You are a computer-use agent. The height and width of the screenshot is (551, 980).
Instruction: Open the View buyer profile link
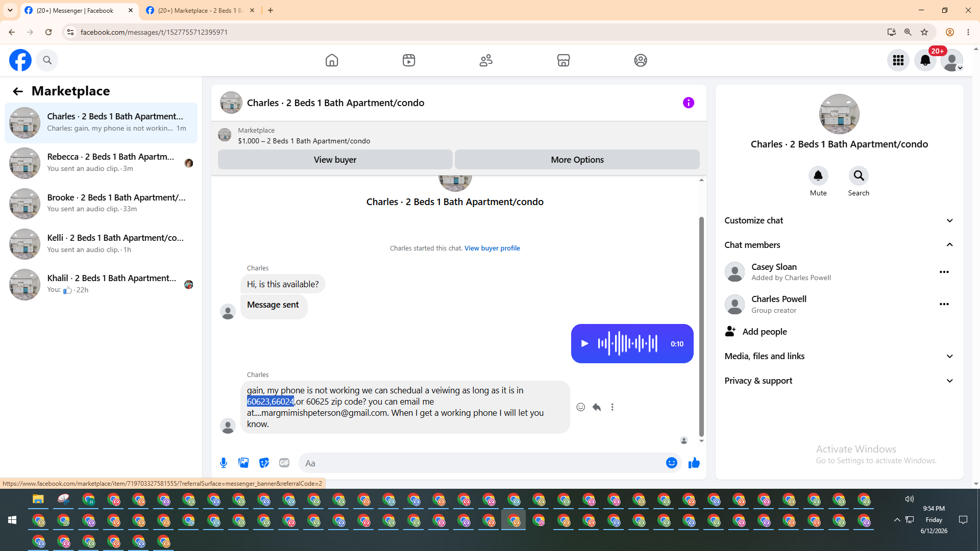point(492,248)
